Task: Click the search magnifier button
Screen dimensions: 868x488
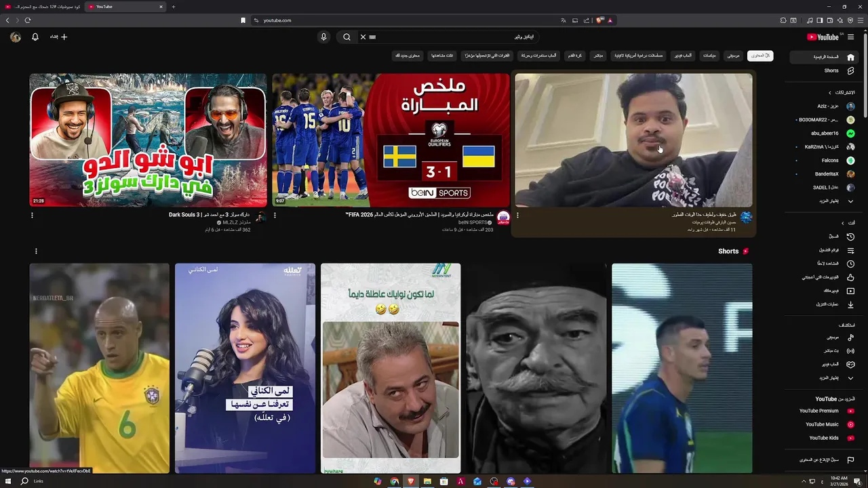Action: point(347,37)
